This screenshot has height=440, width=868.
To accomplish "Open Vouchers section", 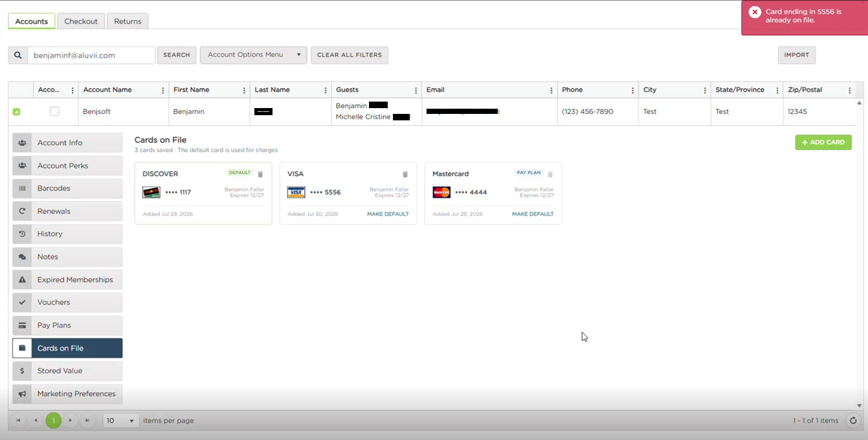I will 67,302.
